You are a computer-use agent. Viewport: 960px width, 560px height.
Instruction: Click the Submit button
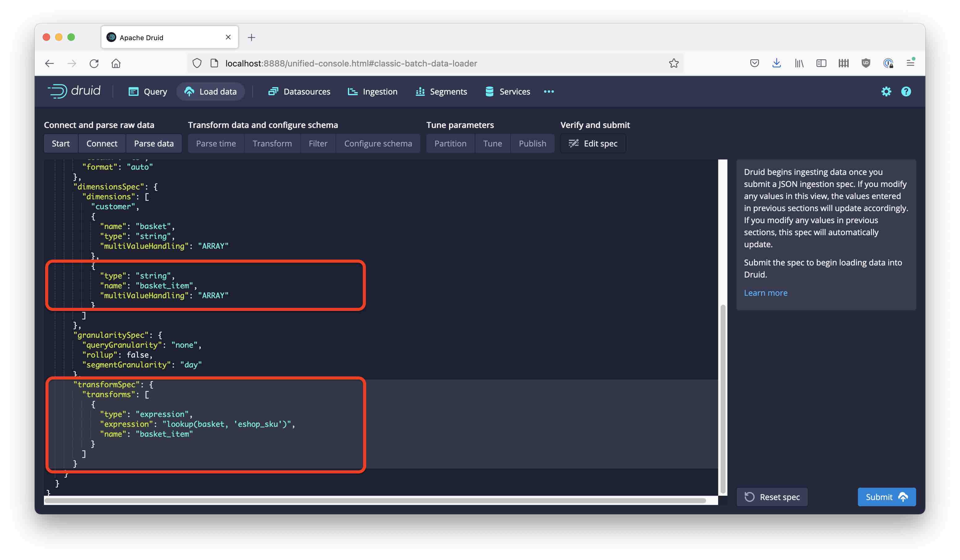coord(886,497)
